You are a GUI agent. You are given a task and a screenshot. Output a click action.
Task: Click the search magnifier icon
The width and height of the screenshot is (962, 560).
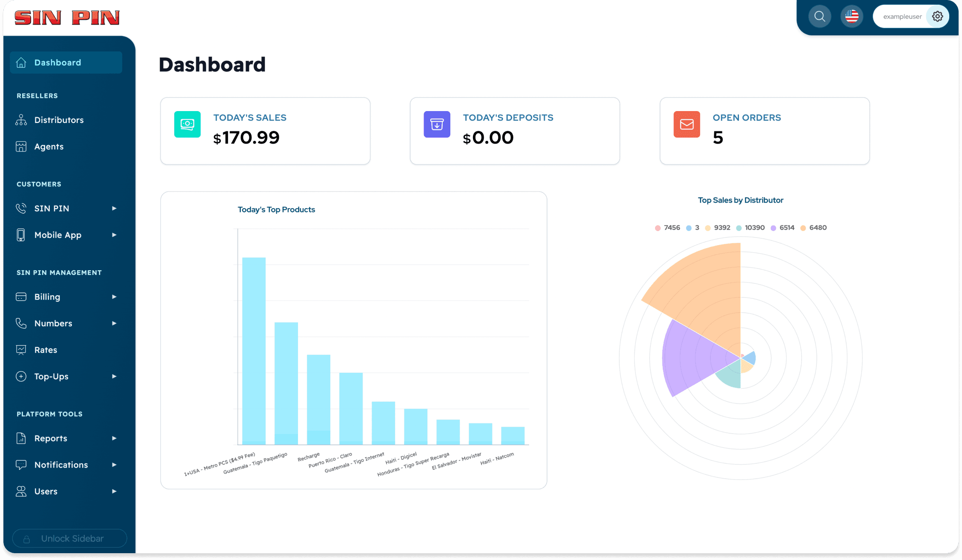pos(819,17)
